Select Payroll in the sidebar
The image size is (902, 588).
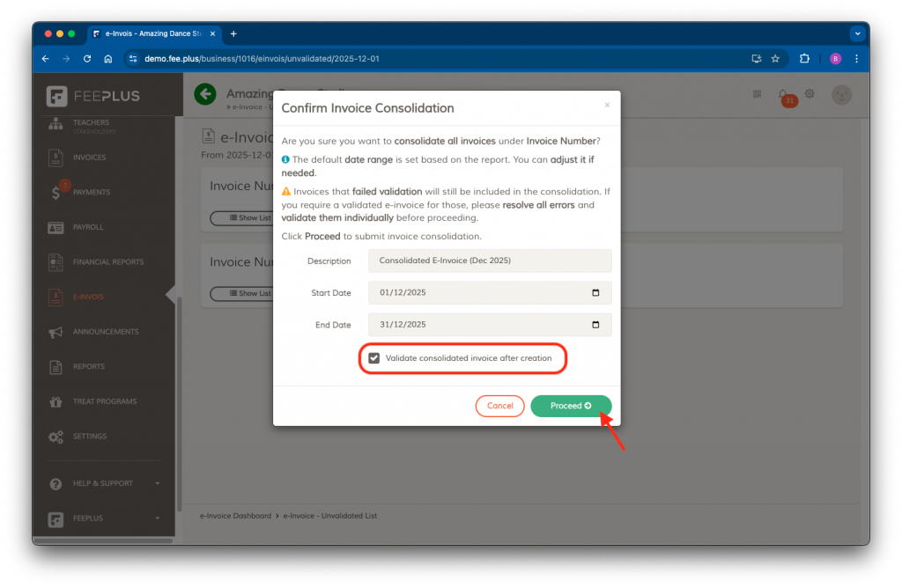88,227
